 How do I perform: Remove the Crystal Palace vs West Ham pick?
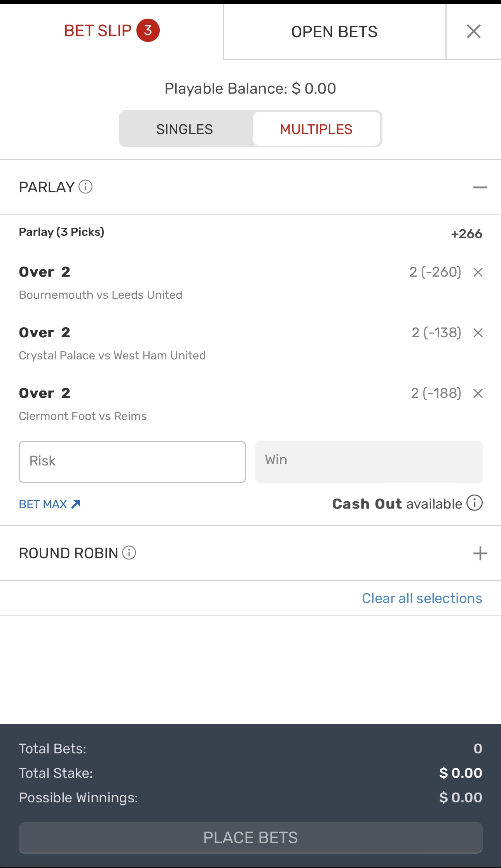tap(478, 333)
